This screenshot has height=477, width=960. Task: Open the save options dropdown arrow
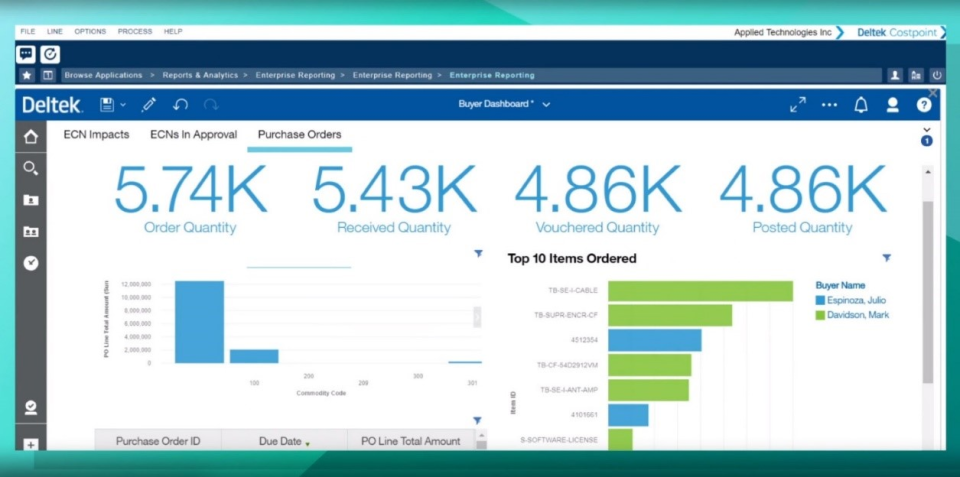(x=123, y=105)
